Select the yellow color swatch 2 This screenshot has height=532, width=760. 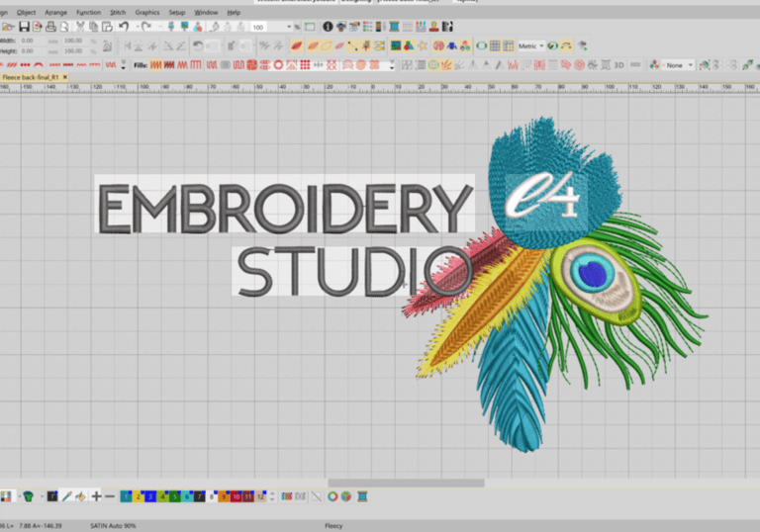pyautogui.click(x=139, y=496)
